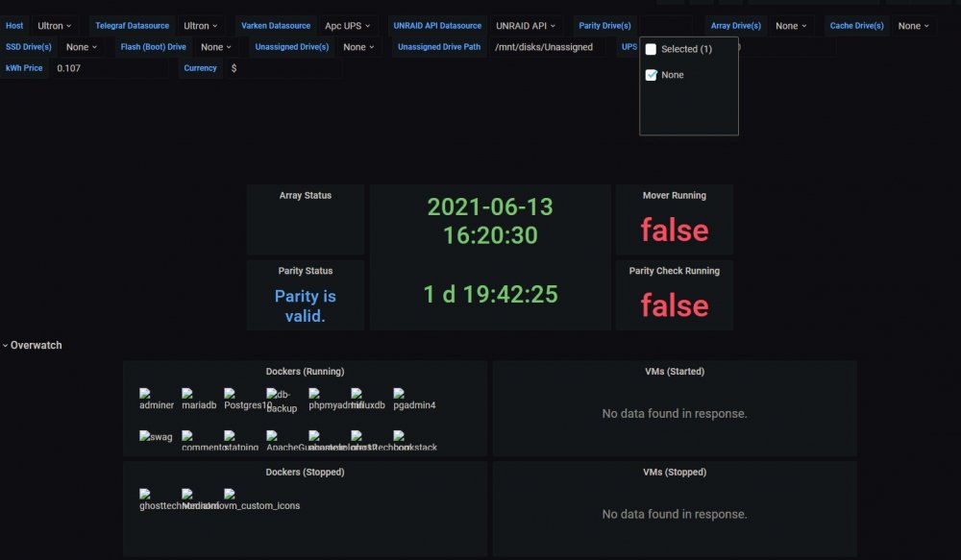Screen dimensions: 961x560
Task: Click the Mover Running false value
Action: pos(675,231)
